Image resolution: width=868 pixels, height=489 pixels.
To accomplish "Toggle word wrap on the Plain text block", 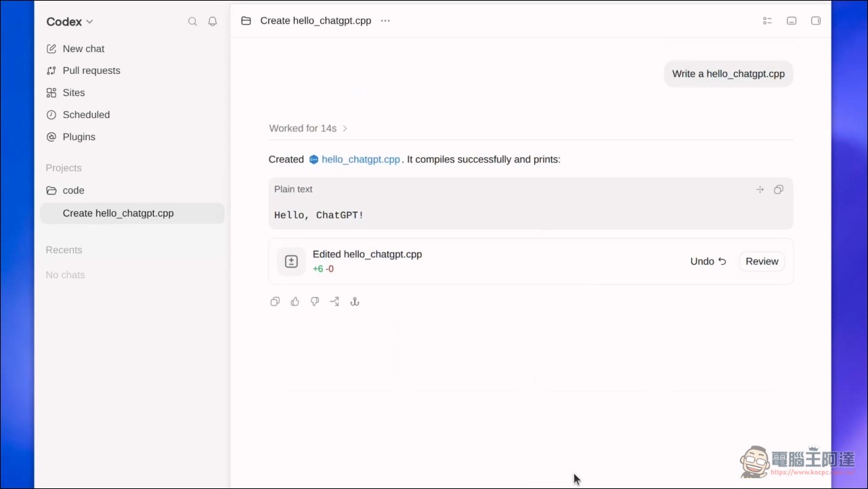I will [x=760, y=190].
